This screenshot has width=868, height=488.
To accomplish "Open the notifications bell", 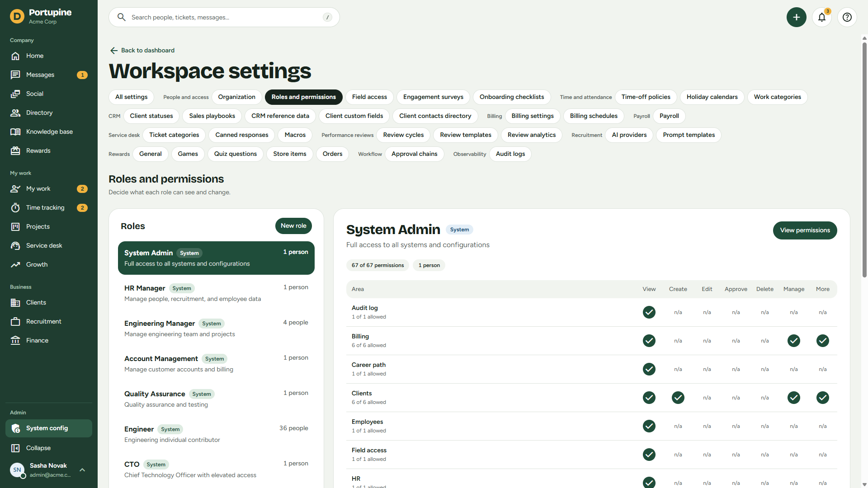I will tap(822, 17).
